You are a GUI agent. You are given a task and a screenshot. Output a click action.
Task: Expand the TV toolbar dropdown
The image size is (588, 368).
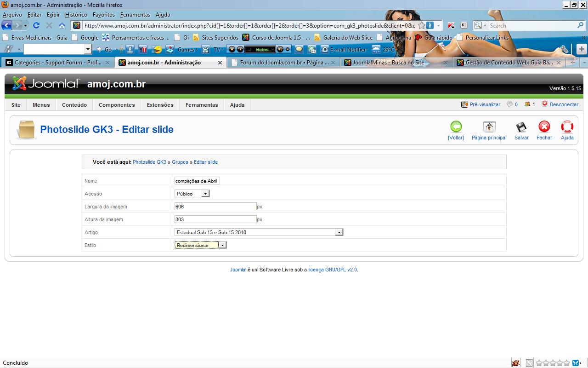(222, 49)
